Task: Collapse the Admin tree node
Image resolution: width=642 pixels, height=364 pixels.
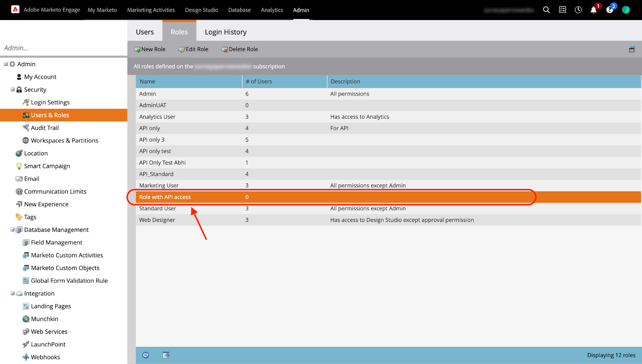Action: 6,64
